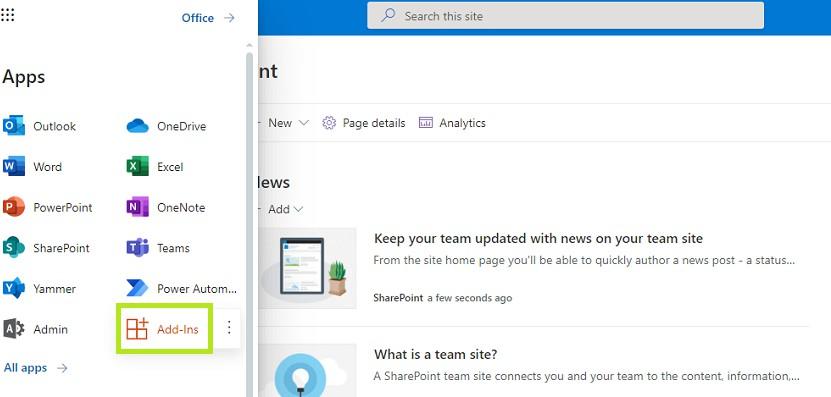The image size is (831, 397).
Task: Click the SharePoint app label text
Action: (61, 248)
